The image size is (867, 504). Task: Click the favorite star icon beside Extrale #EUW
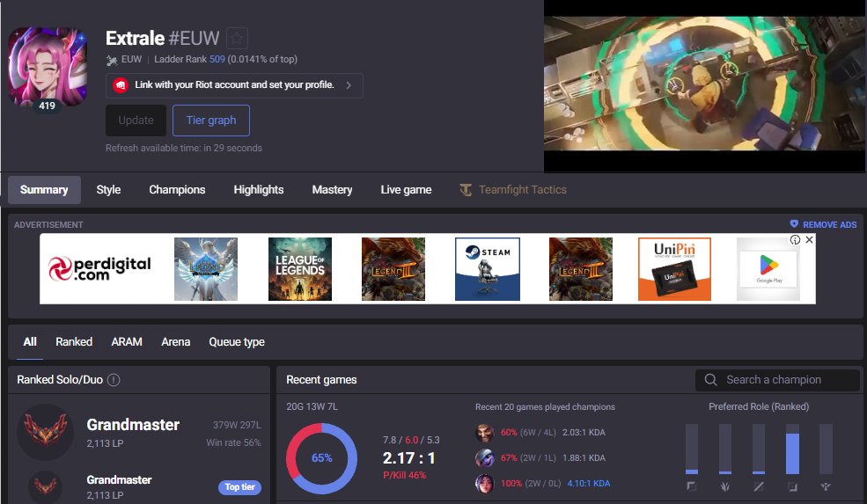pos(237,38)
